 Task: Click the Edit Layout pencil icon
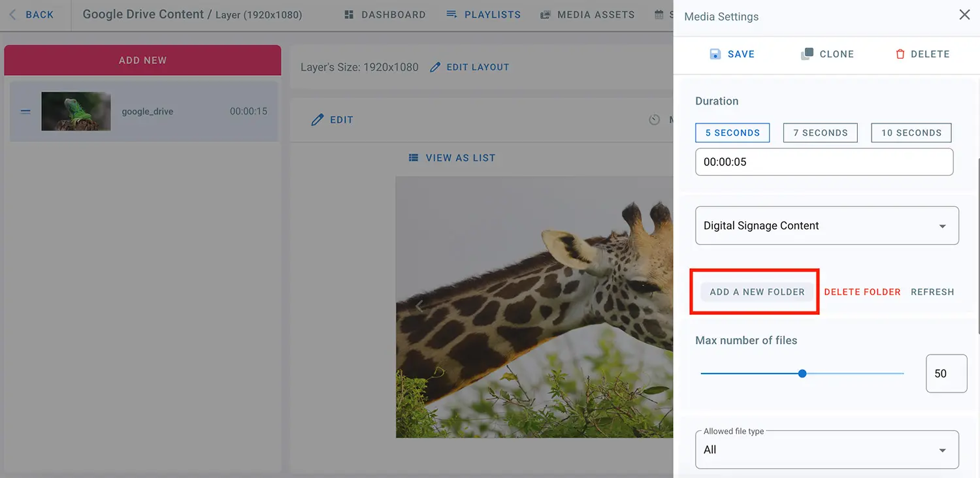(x=435, y=67)
